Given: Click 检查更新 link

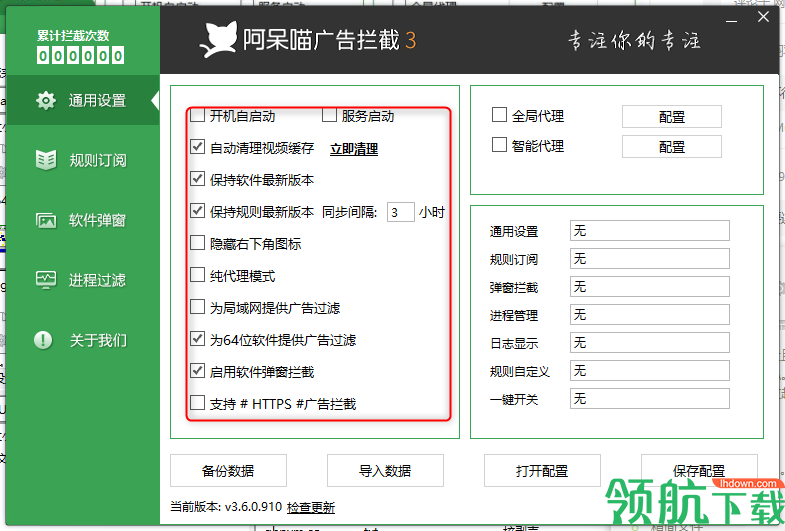Looking at the screenshot, I should tap(311, 507).
